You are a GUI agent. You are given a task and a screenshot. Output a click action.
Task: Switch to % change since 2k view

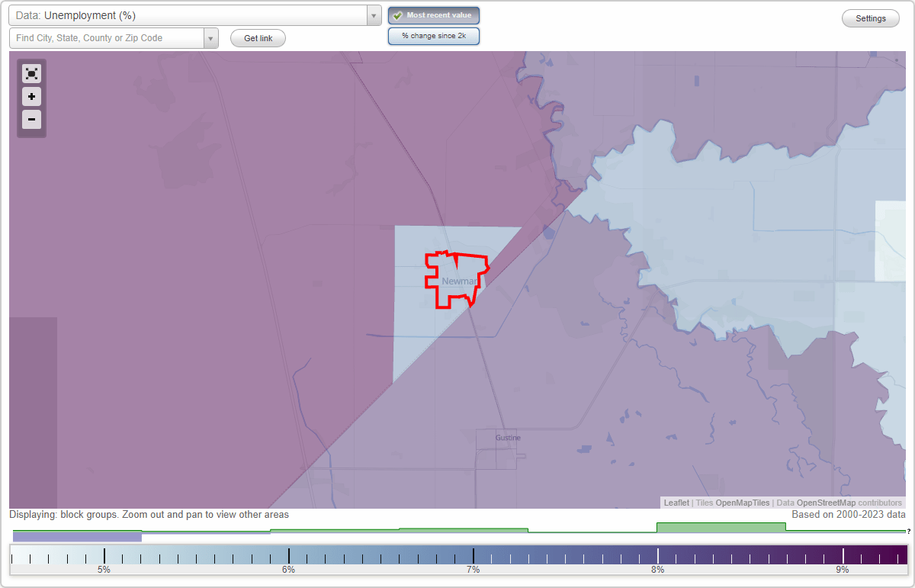click(x=434, y=35)
